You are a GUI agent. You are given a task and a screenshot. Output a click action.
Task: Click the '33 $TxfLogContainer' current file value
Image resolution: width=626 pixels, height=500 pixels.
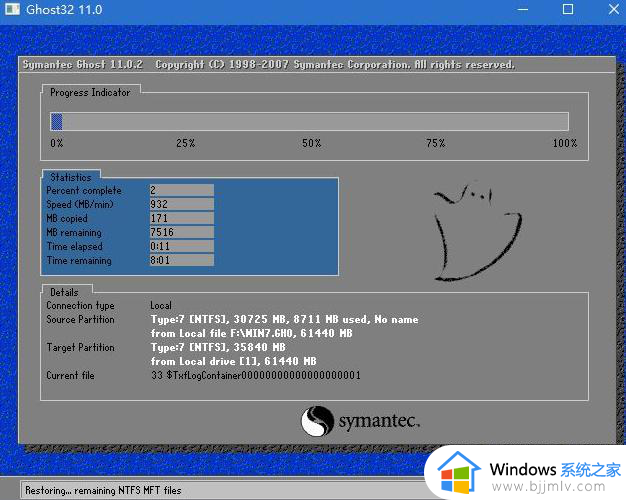(256, 375)
